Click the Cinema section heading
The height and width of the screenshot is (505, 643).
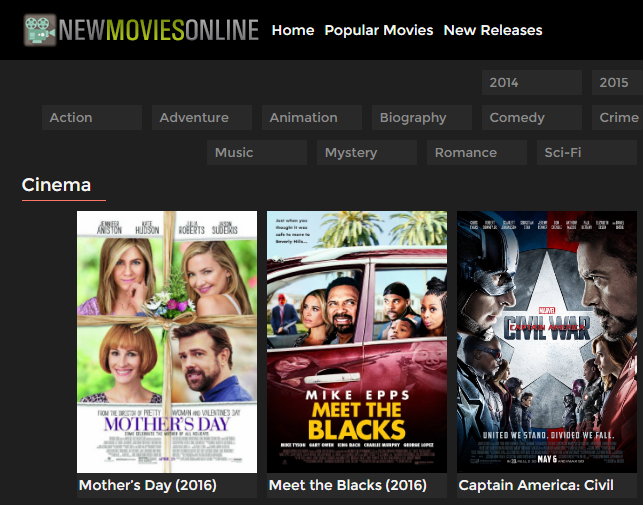[56, 185]
